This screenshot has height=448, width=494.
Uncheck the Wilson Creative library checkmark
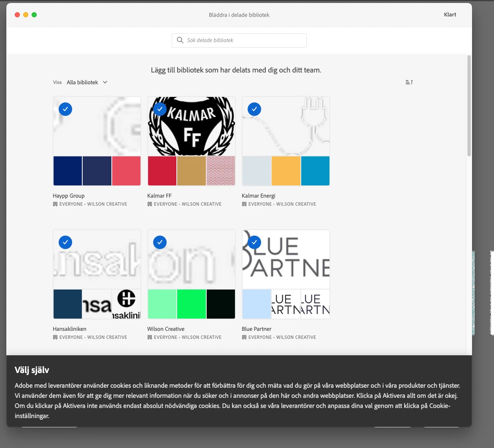point(160,242)
